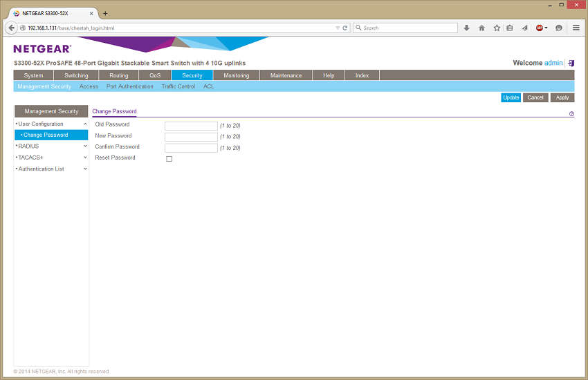Bookmark this page with star icon
Image resolution: width=588 pixels, height=380 pixels.
(x=497, y=28)
